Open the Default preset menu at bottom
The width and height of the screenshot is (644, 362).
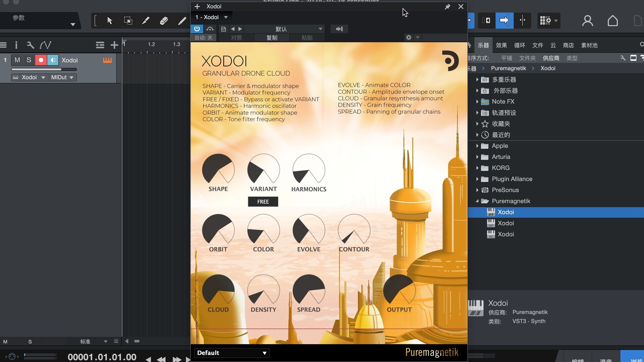pos(232,353)
